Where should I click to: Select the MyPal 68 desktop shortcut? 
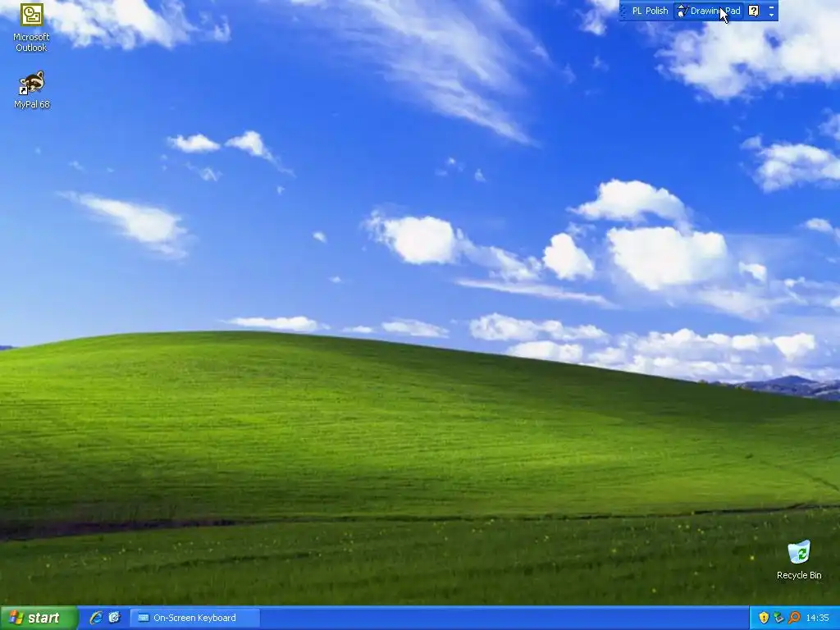point(32,90)
